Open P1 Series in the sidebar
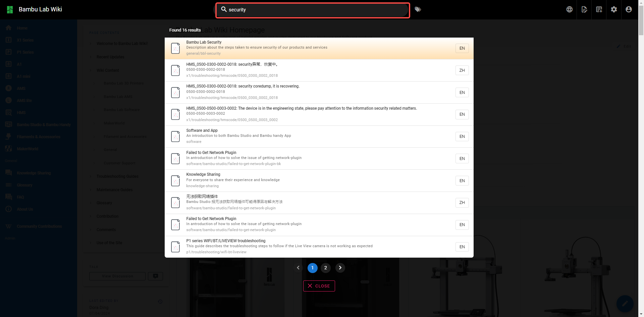 point(39,52)
